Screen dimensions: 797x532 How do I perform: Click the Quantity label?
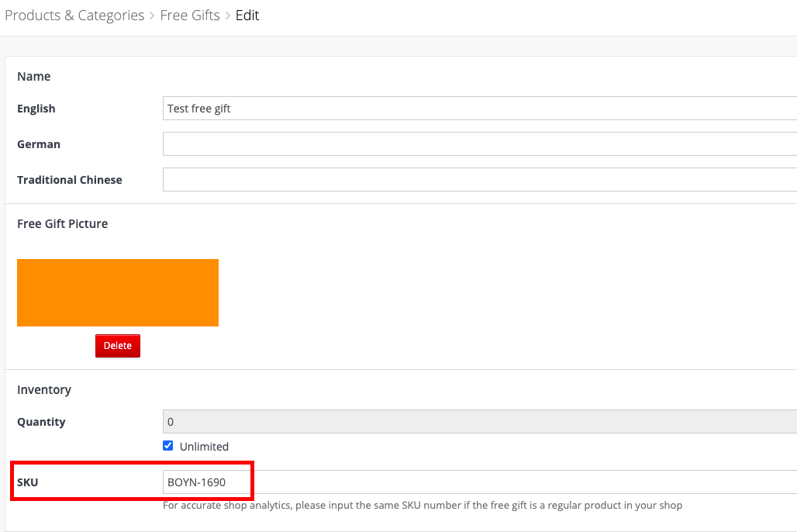[41, 422]
